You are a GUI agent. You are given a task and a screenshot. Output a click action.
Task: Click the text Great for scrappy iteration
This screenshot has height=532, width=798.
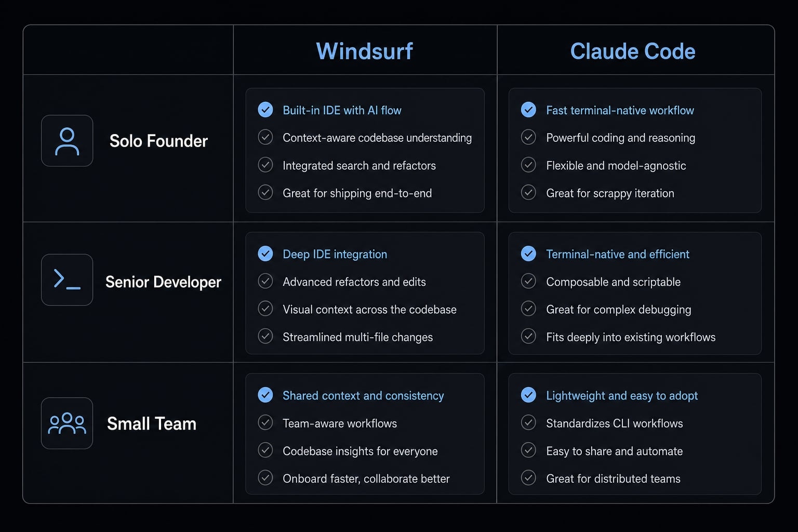610,193
